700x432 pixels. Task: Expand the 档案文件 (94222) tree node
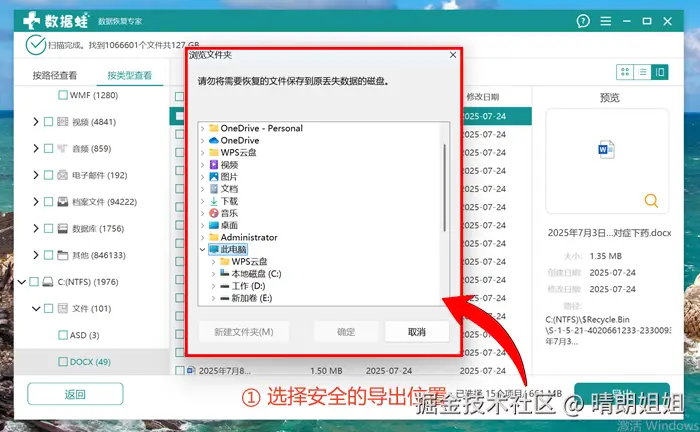36,202
